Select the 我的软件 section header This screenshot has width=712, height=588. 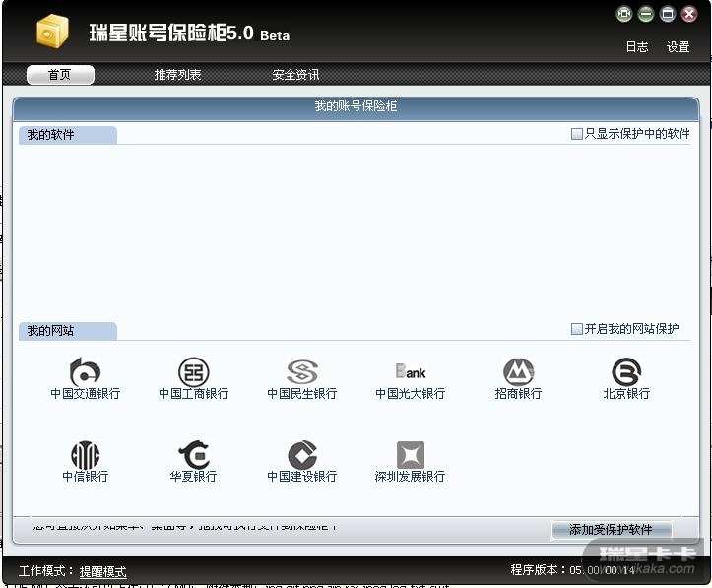pyautogui.click(x=68, y=135)
